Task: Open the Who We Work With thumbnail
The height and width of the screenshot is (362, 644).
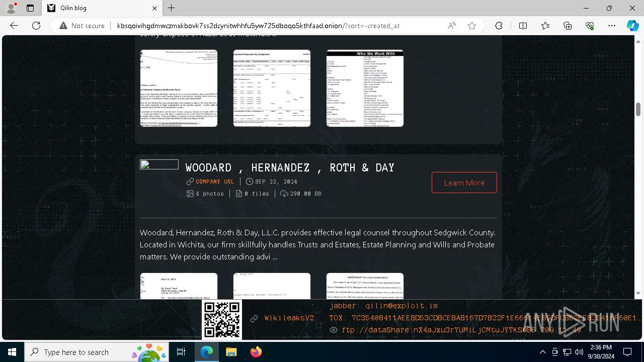Action: 365,88
